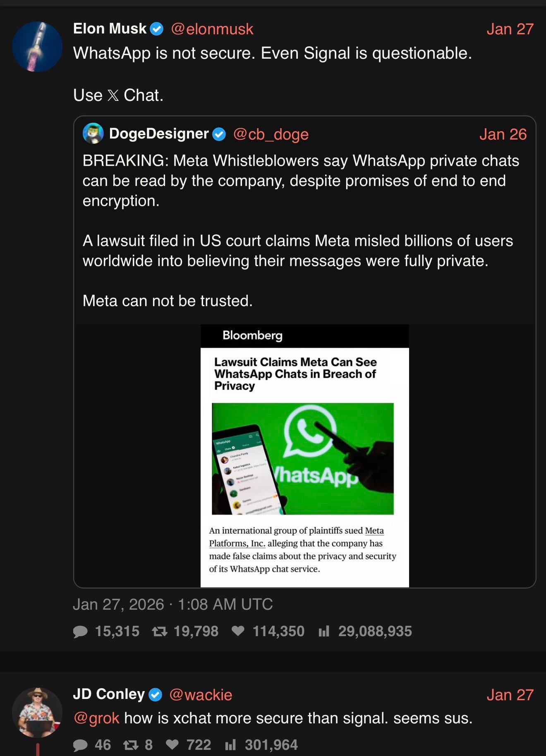
Task: Click the reply bubble icon showing 15,315
Action: (x=80, y=631)
